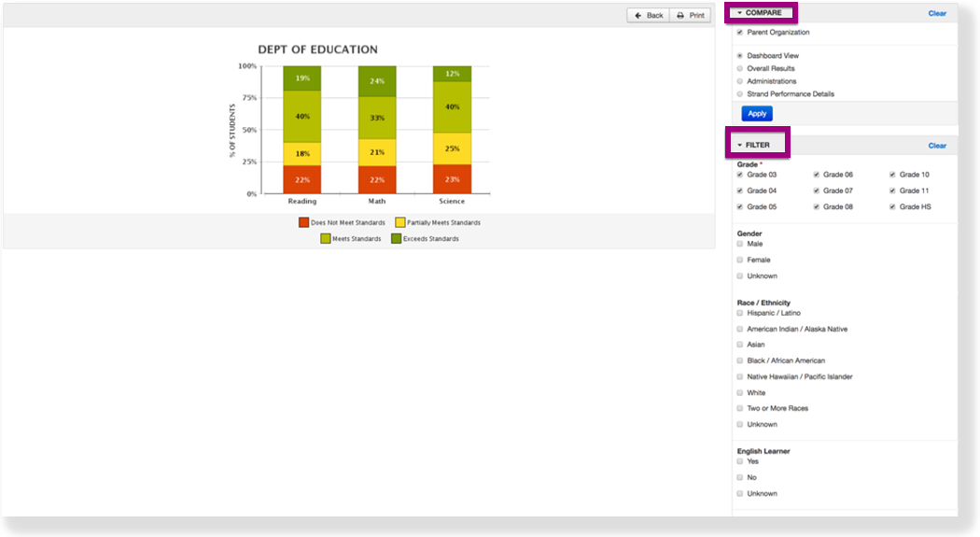Screen dimensions: 980x537
Task: Click the Back arrow button
Action: point(648,16)
